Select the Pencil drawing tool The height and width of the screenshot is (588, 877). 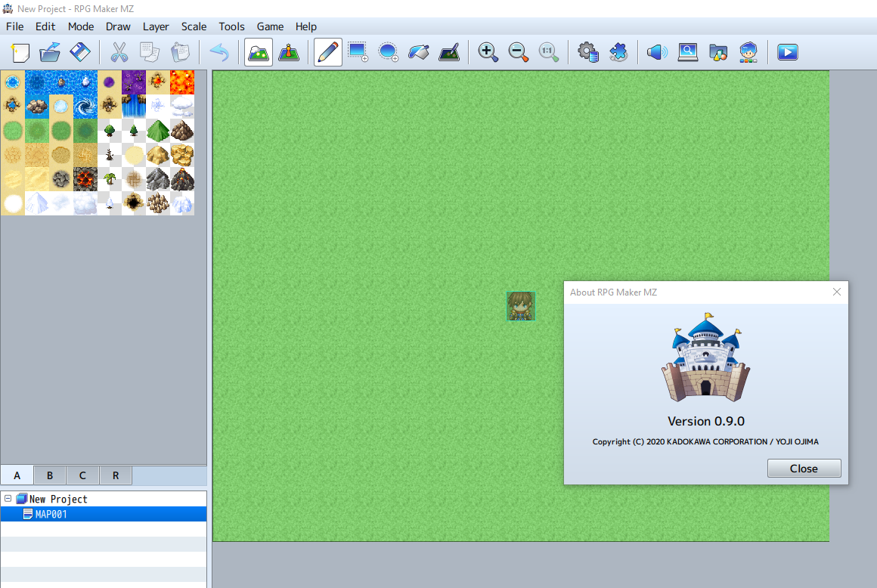click(328, 53)
